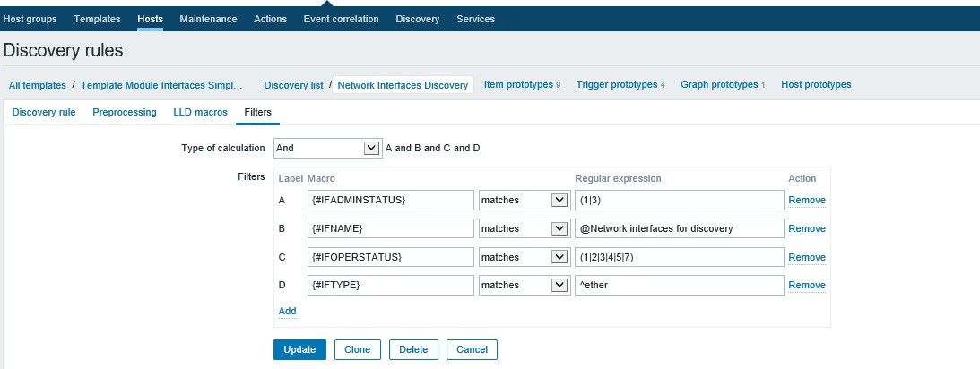Switch to the Preprocessing tab

click(x=125, y=112)
